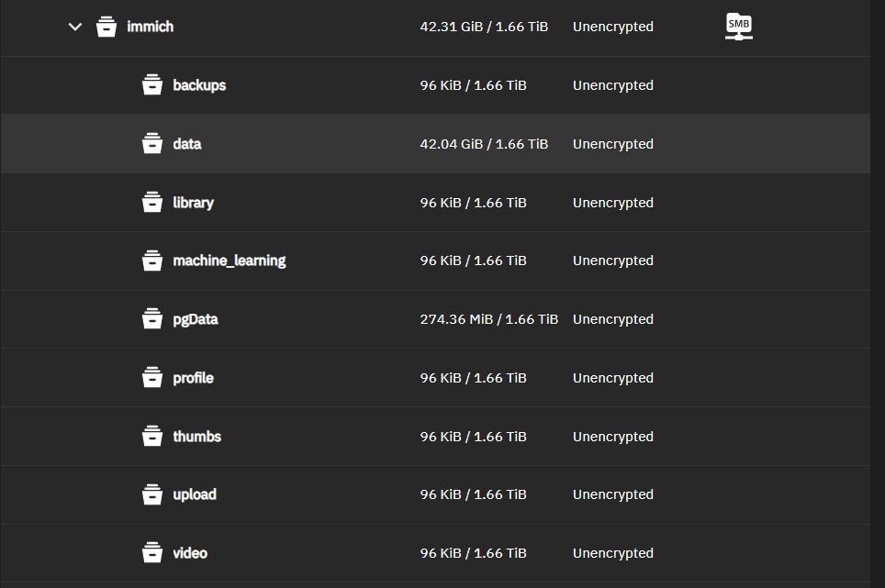The height and width of the screenshot is (588, 885).
Task: Select the immich dataset name
Action: (150, 27)
